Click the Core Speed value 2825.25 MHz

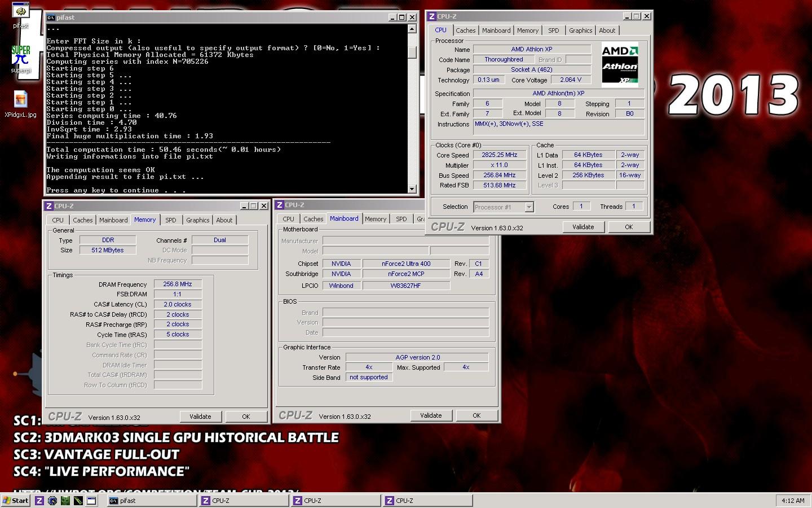[x=500, y=155]
